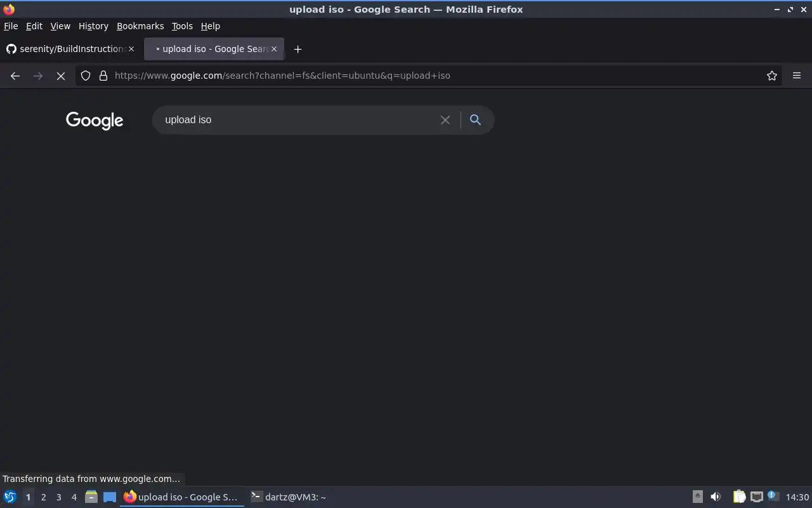Screen dimensions: 812x508
Task: Open the History menu
Action: 93,26
